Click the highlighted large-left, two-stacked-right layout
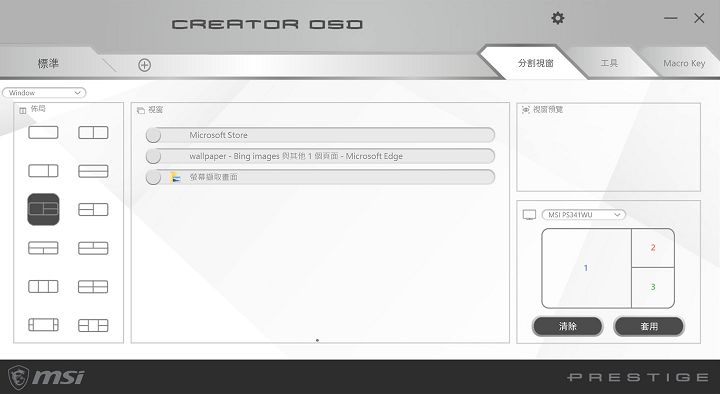 coord(43,209)
